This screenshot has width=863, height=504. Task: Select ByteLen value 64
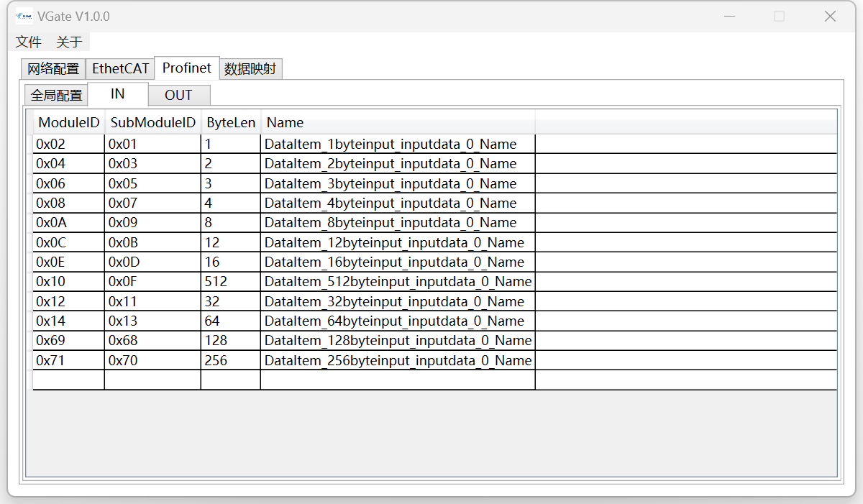[230, 321]
